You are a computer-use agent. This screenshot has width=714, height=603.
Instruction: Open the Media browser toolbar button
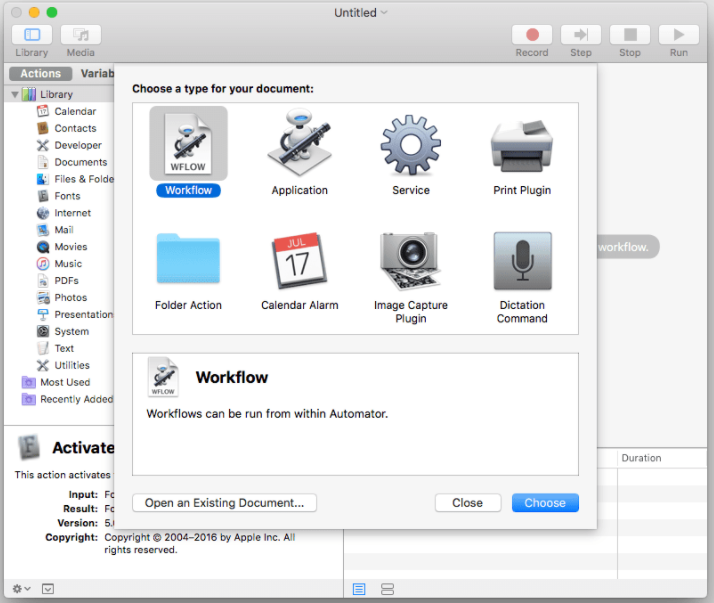[x=81, y=35]
